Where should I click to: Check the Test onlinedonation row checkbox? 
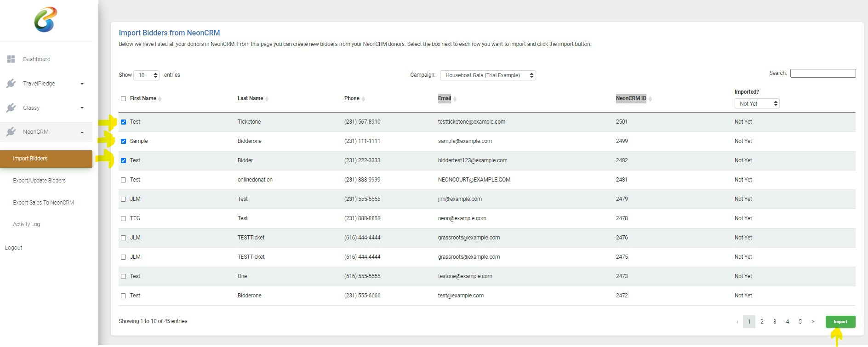point(123,180)
